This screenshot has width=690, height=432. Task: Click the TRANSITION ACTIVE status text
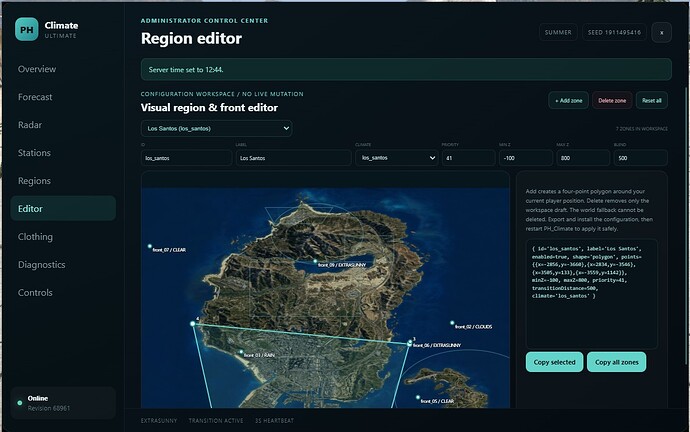(x=216, y=421)
